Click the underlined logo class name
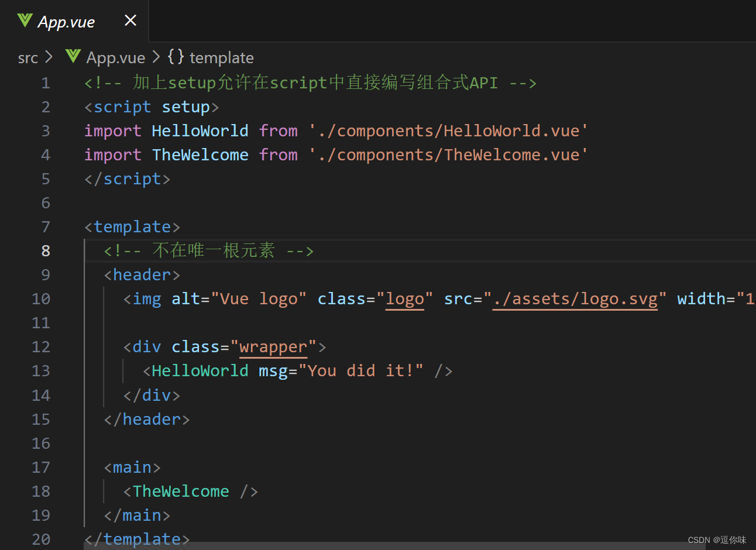The height and width of the screenshot is (550, 756). pos(405,298)
